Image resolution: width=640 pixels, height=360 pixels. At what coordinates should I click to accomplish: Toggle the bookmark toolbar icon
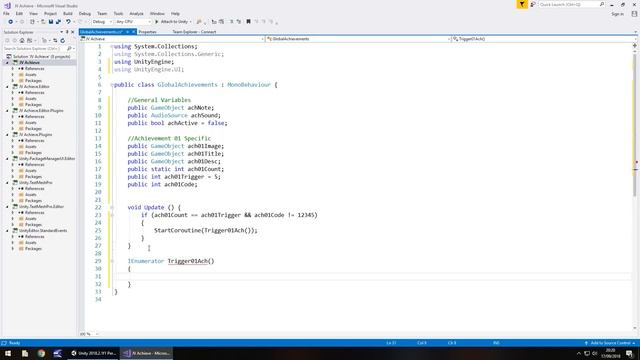pos(248,22)
